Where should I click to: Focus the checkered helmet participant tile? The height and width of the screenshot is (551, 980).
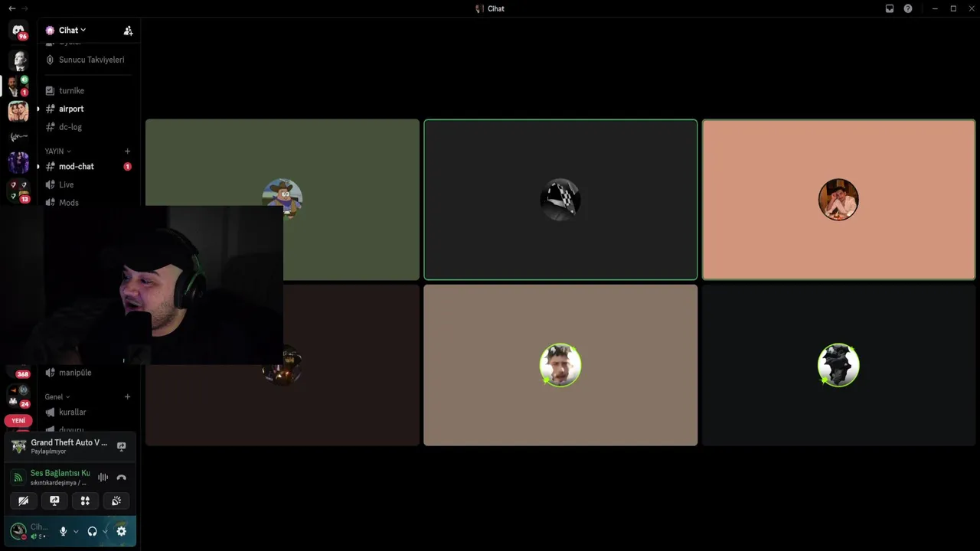click(560, 200)
